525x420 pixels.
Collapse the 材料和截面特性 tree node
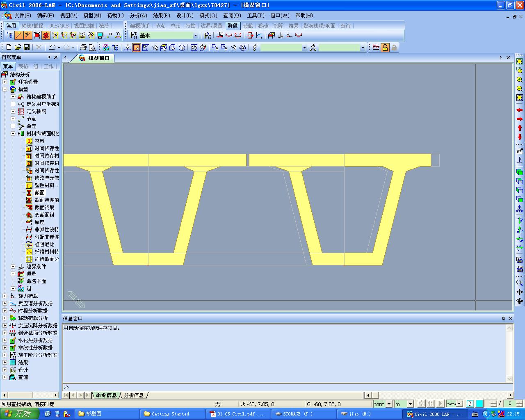click(13, 134)
